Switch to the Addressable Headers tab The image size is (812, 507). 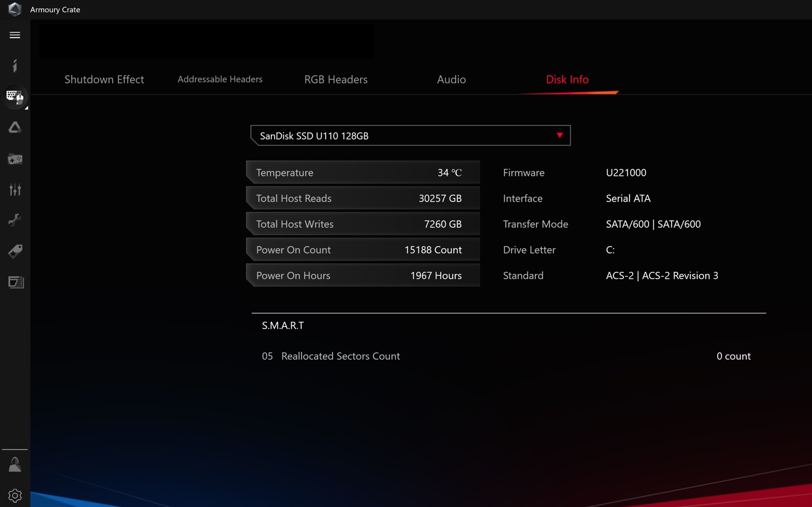point(220,79)
